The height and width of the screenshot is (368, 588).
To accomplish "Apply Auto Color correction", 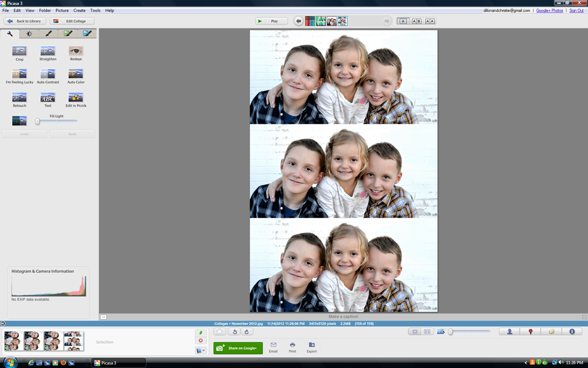I will (76, 76).
